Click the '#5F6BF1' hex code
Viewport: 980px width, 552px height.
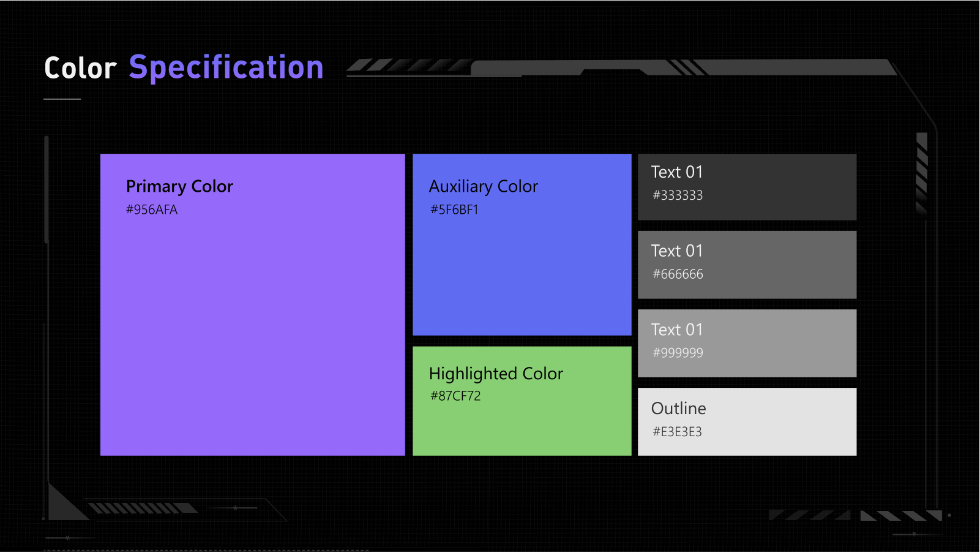(x=454, y=210)
